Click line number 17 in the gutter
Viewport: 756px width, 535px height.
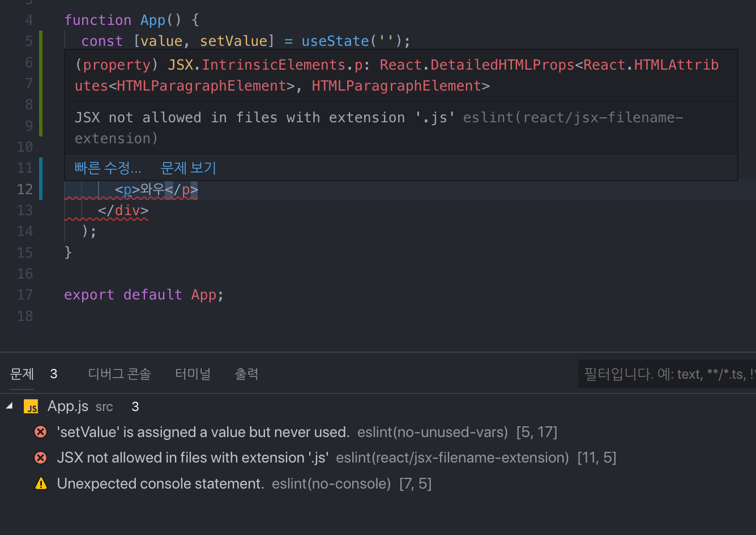pyautogui.click(x=25, y=295)
